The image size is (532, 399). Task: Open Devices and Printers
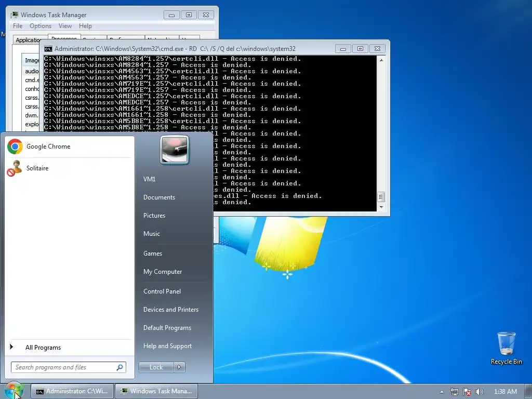click(x=170, y=310)
